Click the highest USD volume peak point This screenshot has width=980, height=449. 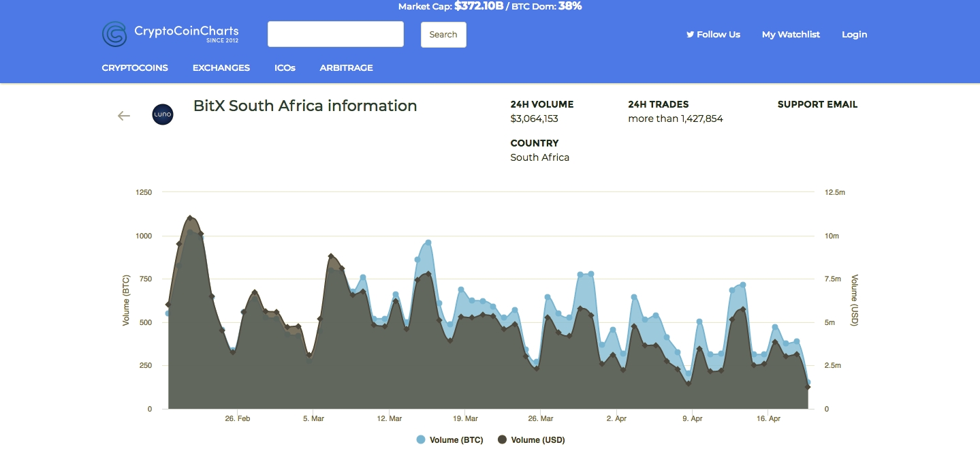point(190,218)
